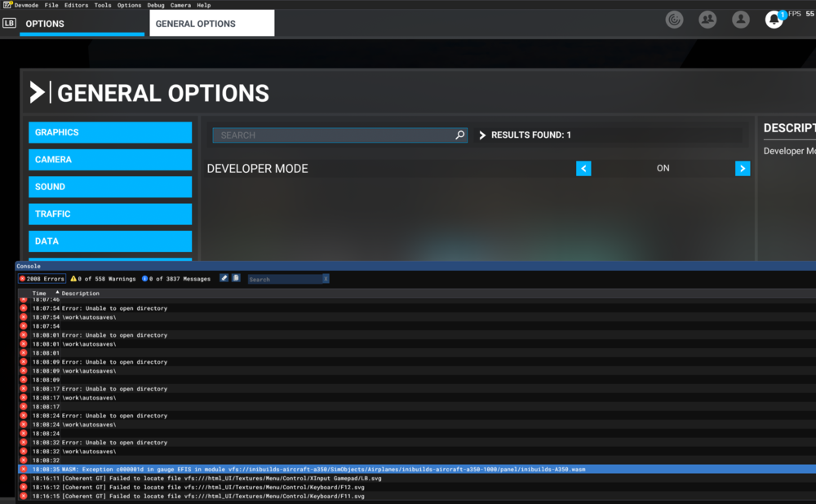Copy console log with the document icon
Image resolution: width=816 pixels, height=504 pixels.
tap(236, 279)
